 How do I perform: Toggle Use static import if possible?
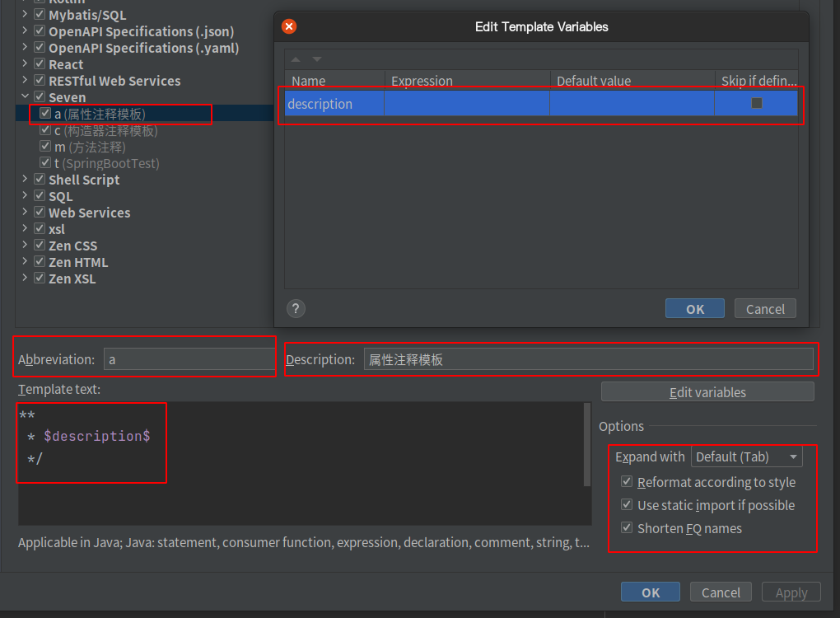[627, 504]
